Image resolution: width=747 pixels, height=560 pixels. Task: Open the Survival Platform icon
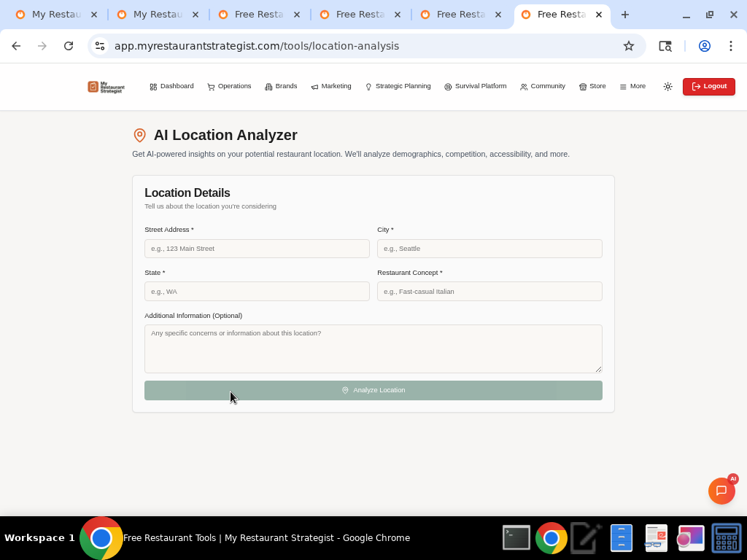pos(448,86)
